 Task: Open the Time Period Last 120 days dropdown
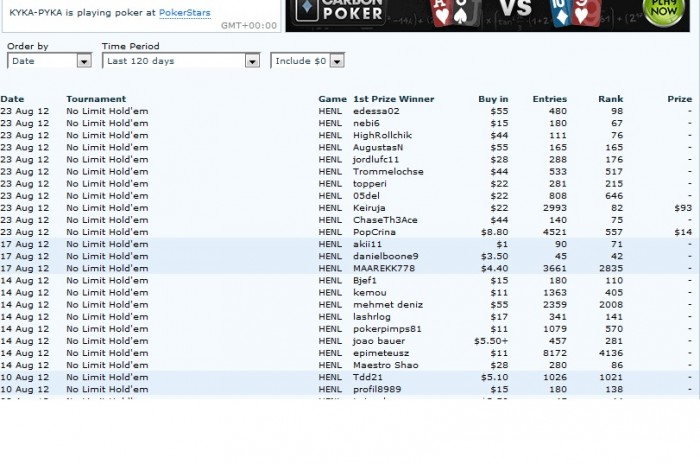pyautogui.click(x=181, y=61)
